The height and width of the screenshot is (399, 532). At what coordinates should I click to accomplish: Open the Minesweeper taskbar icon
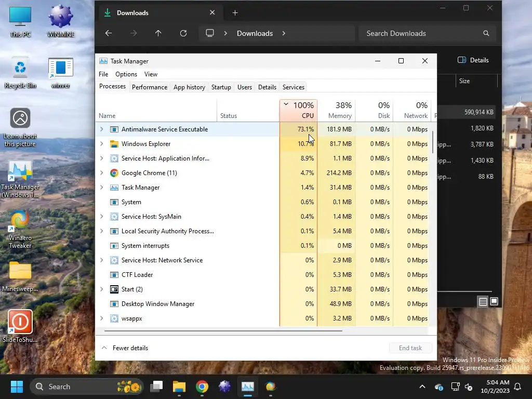(x=224, y=387)
